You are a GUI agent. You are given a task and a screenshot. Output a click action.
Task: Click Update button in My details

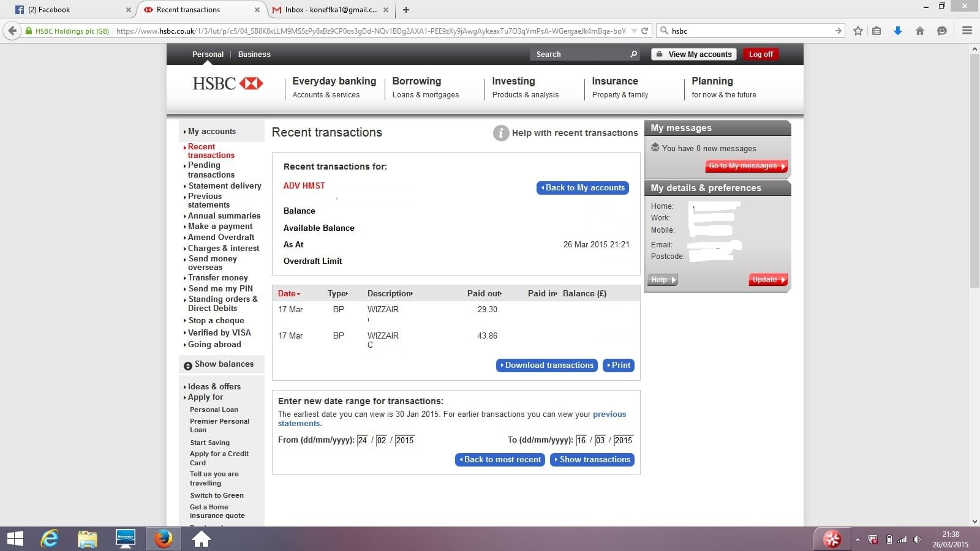768,280
